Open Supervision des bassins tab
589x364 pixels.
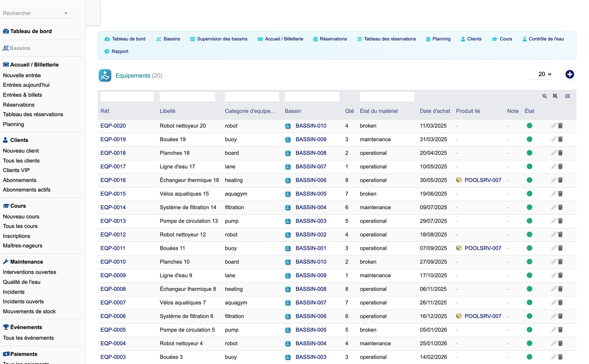[218, 39]
